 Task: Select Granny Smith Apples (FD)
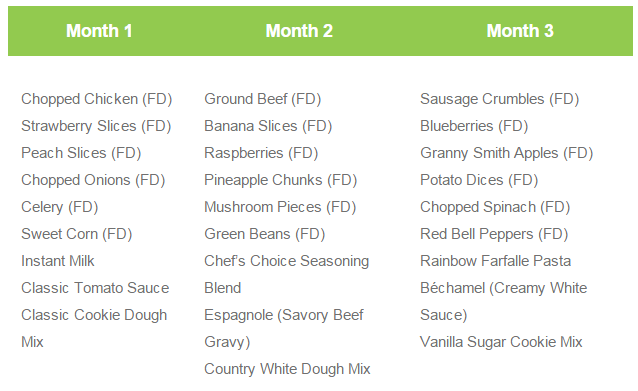507,153
